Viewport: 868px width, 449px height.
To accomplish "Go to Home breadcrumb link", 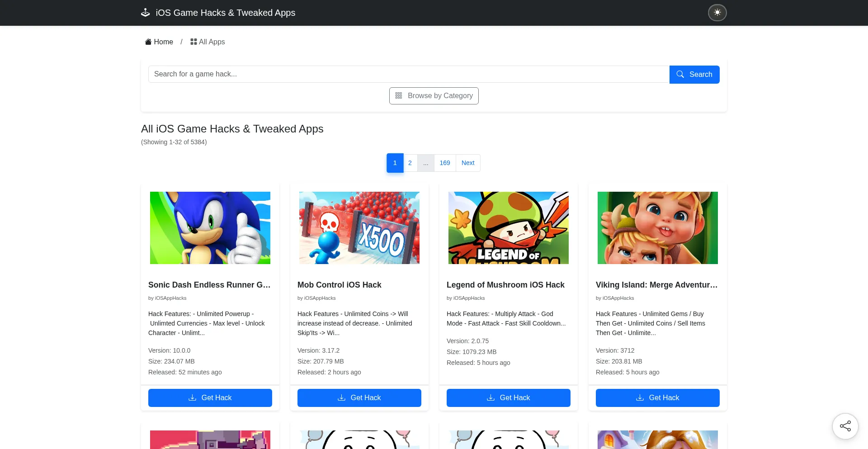I will (159, 42).
